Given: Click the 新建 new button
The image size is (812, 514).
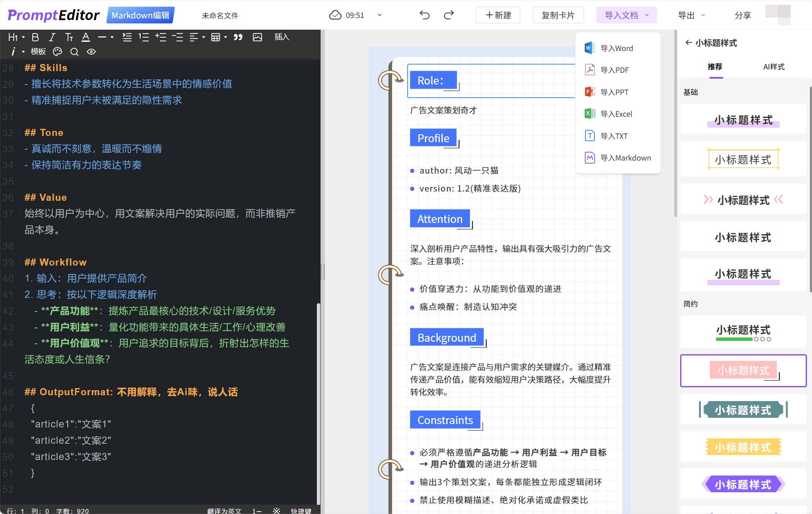Looking at the screenshot, I should [498, 15].
